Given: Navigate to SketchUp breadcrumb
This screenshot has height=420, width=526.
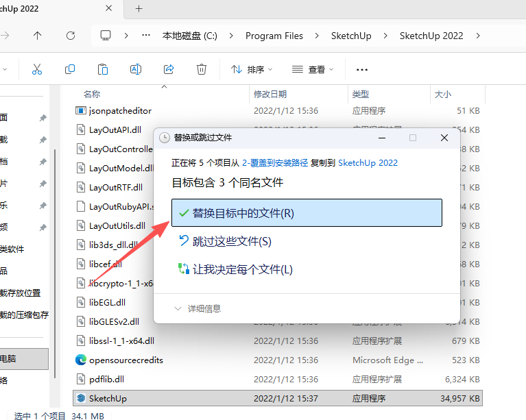Looking at the screenshot, I should coord(351,36).
